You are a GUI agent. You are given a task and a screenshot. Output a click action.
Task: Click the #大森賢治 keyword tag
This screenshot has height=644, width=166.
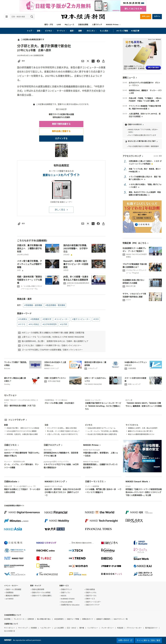(x=22, y=319)
